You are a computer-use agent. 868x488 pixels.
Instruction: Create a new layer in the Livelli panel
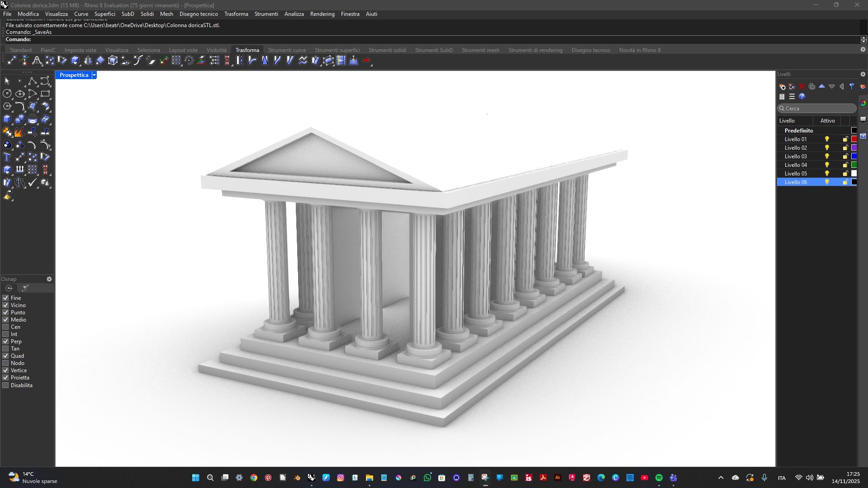pos(782,87)
